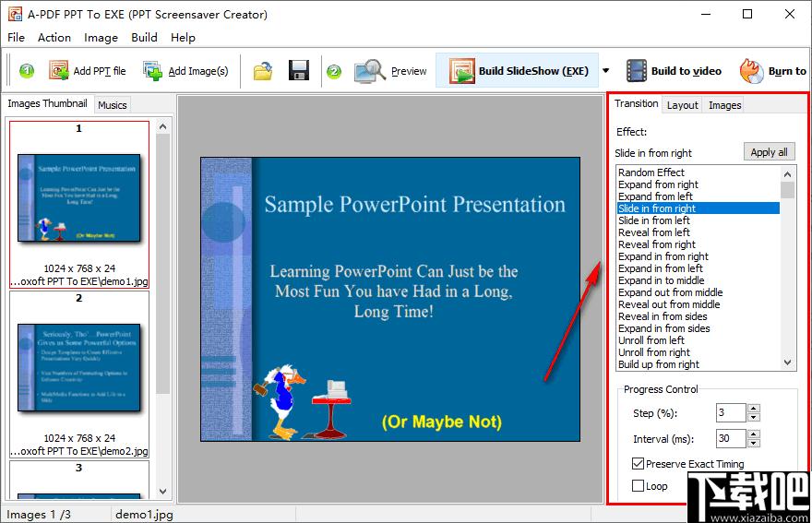Click the green step 1 icon

[27, 71]
